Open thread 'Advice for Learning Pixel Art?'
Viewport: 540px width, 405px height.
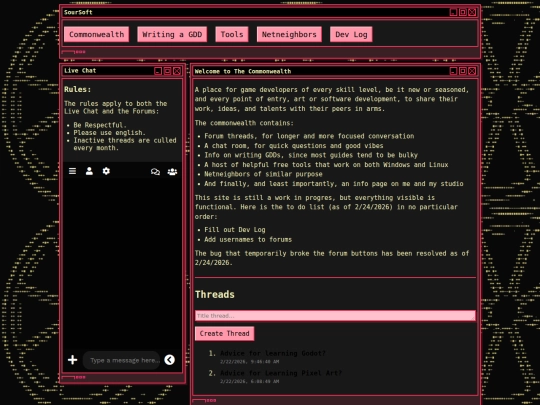pos(281,373)
